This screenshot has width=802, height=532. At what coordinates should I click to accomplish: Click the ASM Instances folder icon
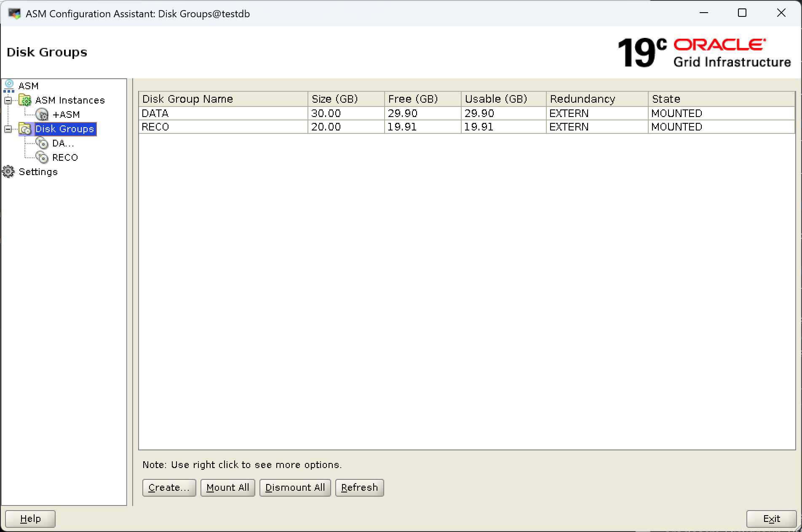[26, 100]
